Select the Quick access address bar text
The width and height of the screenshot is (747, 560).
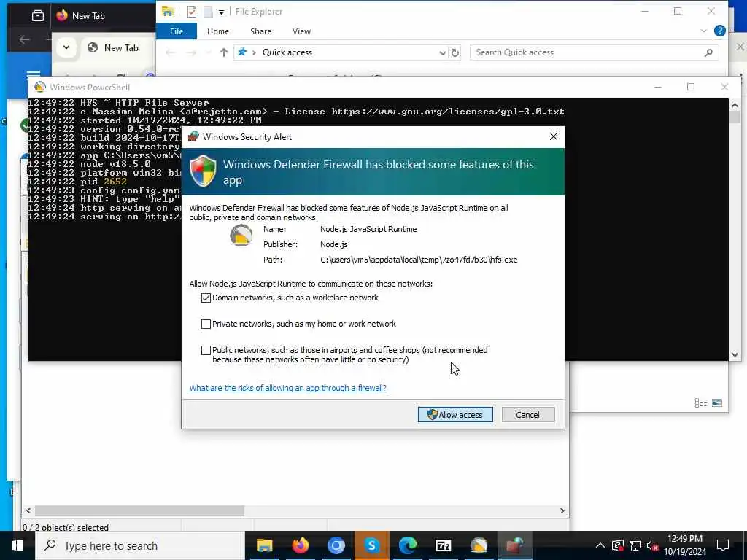tap(287, 52)
